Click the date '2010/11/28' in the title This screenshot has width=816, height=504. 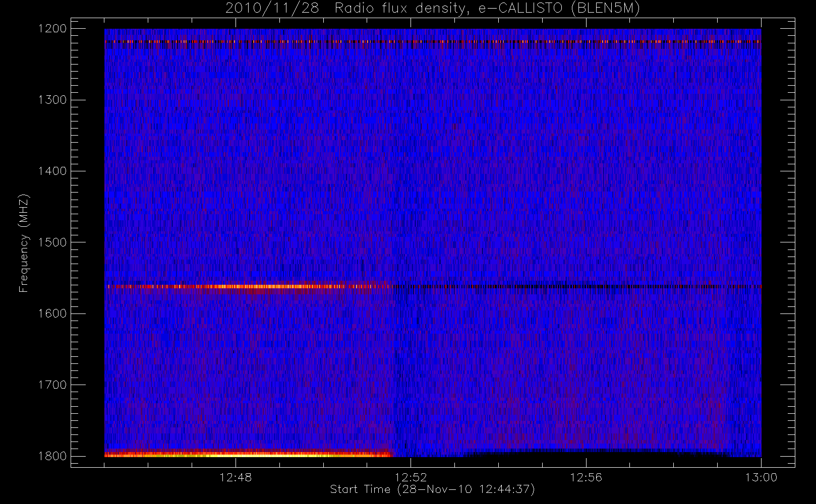(272, 9)
